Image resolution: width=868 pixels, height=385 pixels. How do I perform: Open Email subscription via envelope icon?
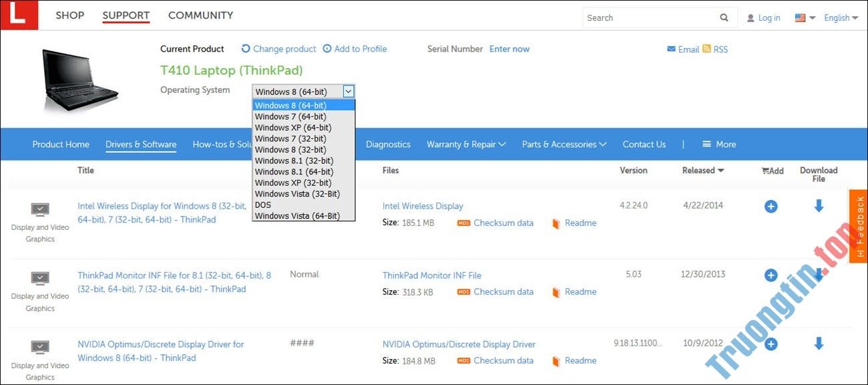click(672, 49)
